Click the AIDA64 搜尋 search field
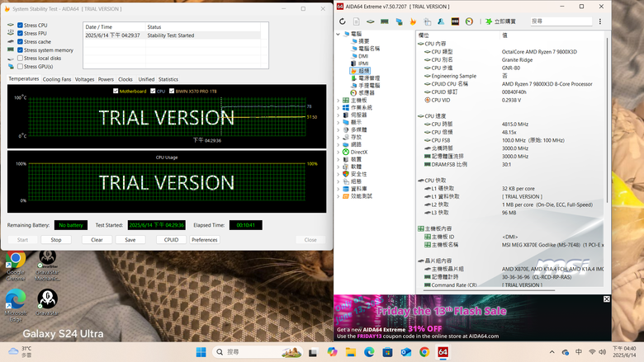 (561, 21)
